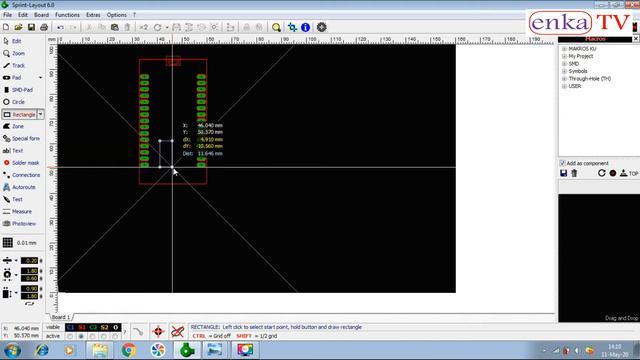
Task: Toggle visibility of the C1 layer
Action: [x=70, y=327]
